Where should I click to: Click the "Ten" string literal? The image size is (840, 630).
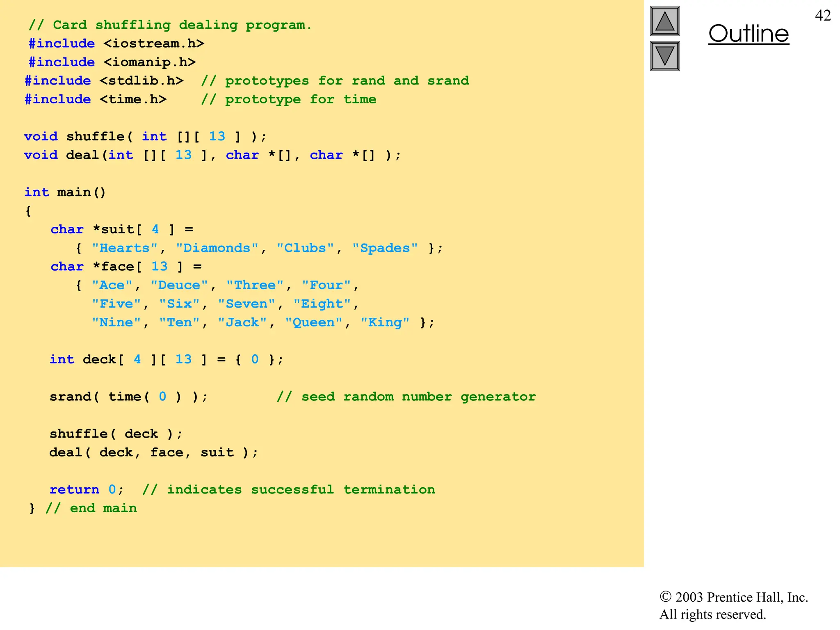(179, 322)
